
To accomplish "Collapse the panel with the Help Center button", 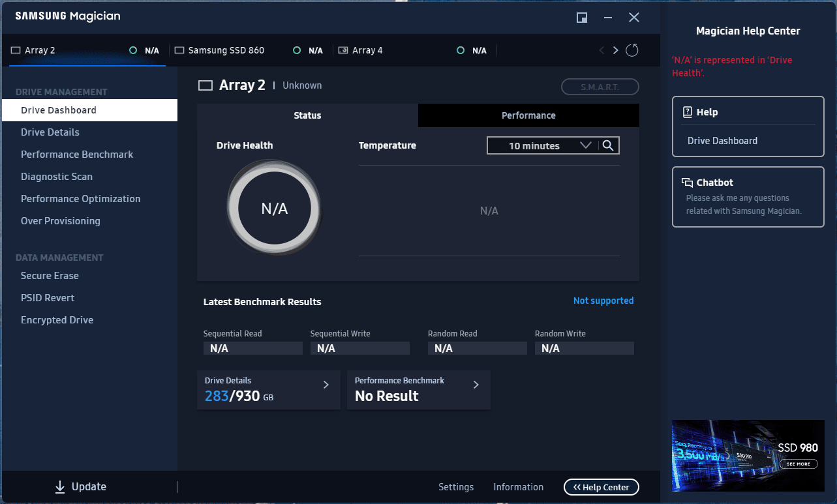I will [x=601, y=487].
